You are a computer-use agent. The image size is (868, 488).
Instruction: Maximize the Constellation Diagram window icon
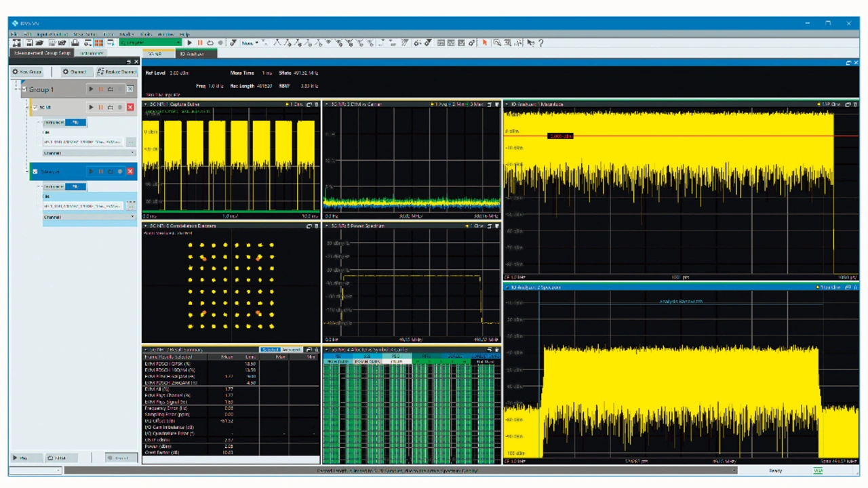(309, 226)
